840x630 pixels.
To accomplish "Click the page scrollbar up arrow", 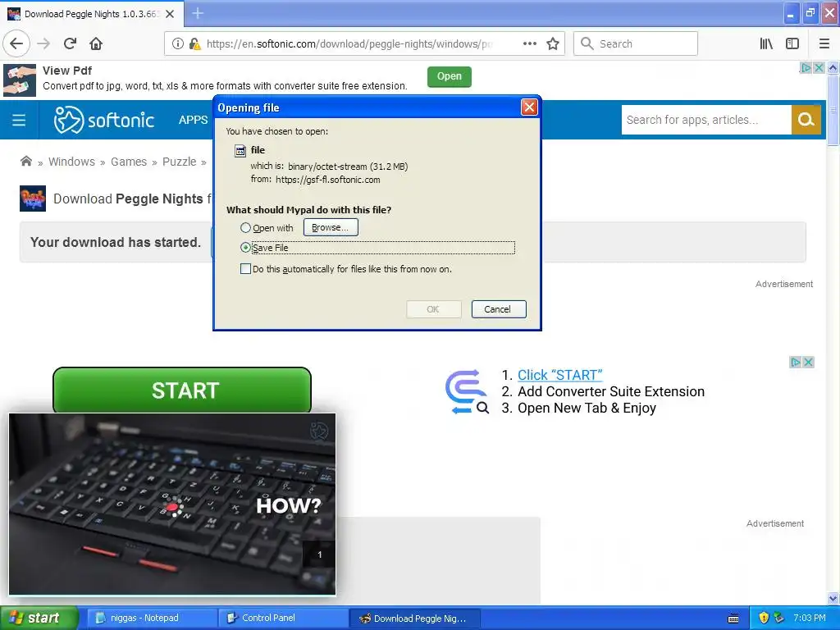I will tap(833, 68).
